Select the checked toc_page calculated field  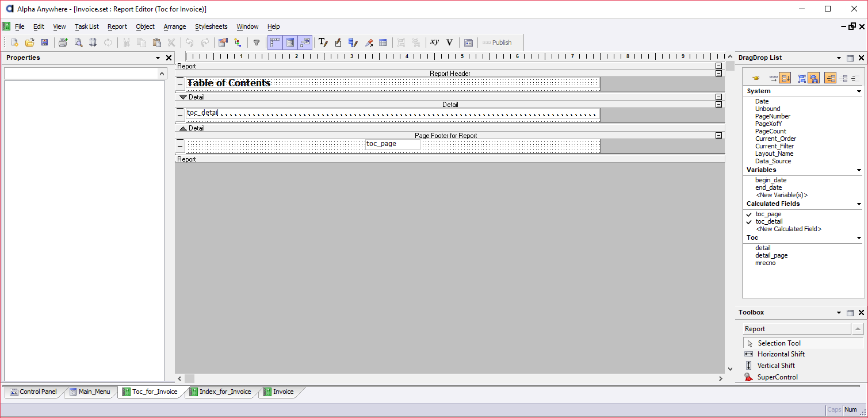click(768, 214)
